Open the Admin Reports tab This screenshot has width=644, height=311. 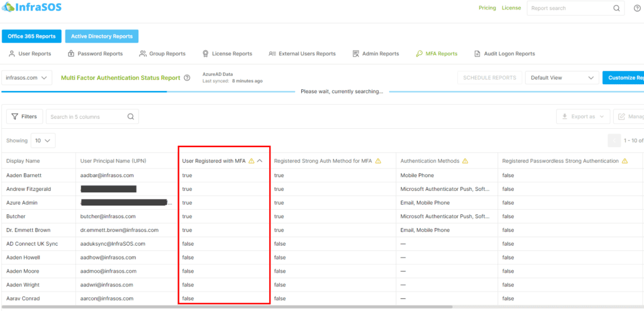376,54
